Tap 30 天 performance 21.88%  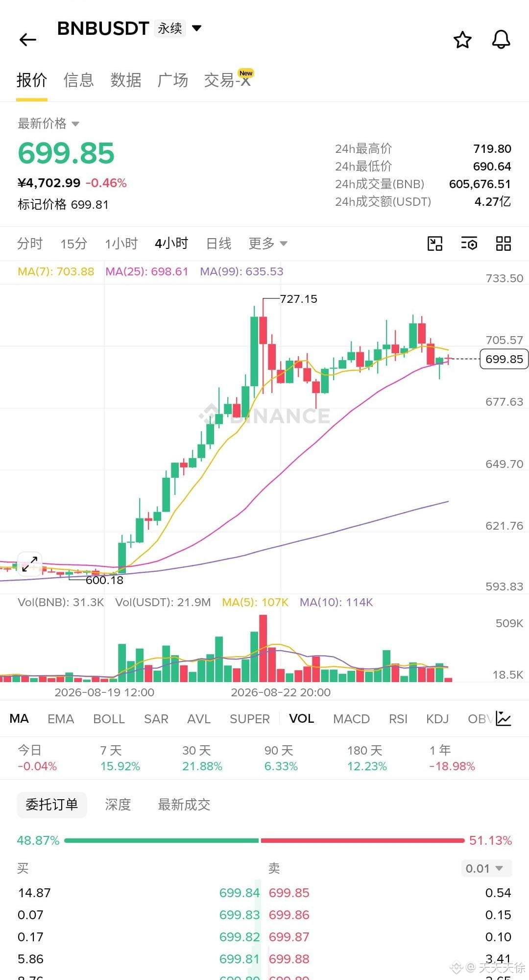(x=202, y=758)
